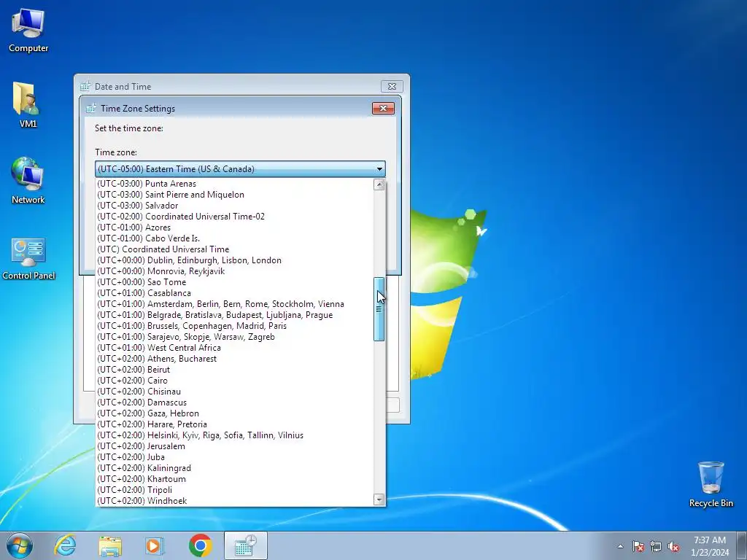This screenshot has height=560, width=747.
Task: Select (UTC+02:00) Tripoli
Action: click(235, 491)
